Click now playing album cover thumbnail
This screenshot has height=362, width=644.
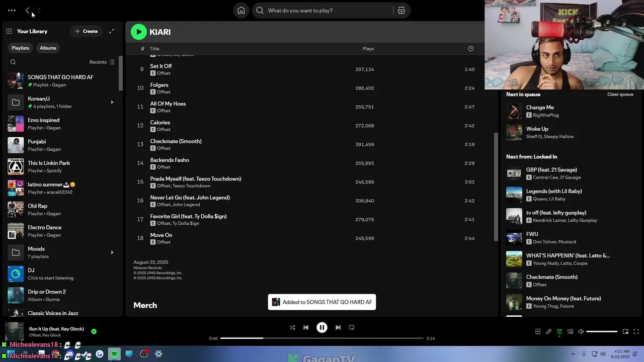pyautogui.click(x=14, y=332)
